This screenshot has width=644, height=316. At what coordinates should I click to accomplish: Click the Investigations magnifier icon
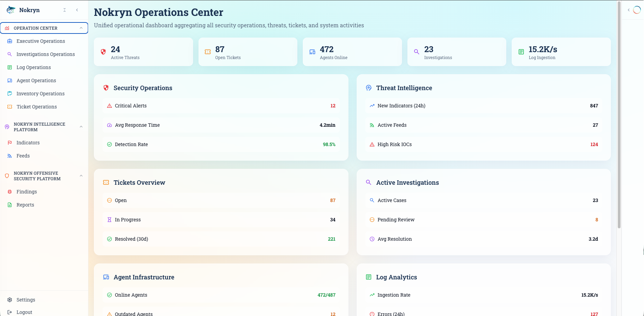(417, 52)
